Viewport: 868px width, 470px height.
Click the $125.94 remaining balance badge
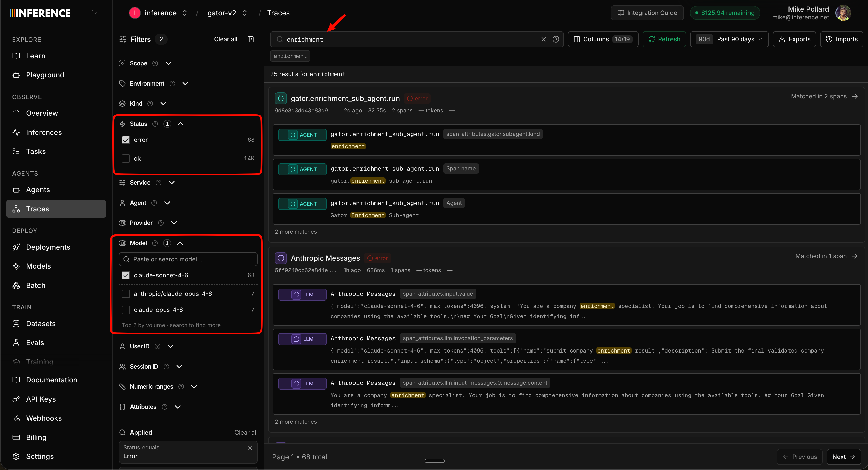pyautogui.click(x=725, y=13)
